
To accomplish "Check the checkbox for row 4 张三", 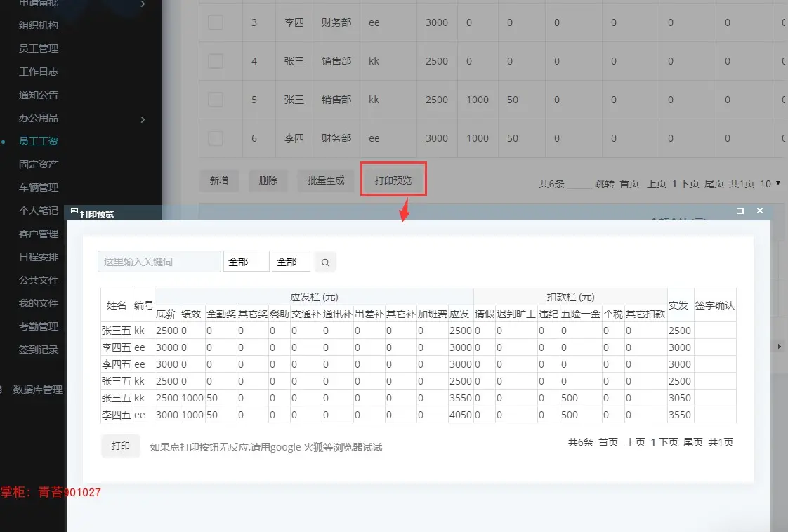I will (x=216, y=61).
